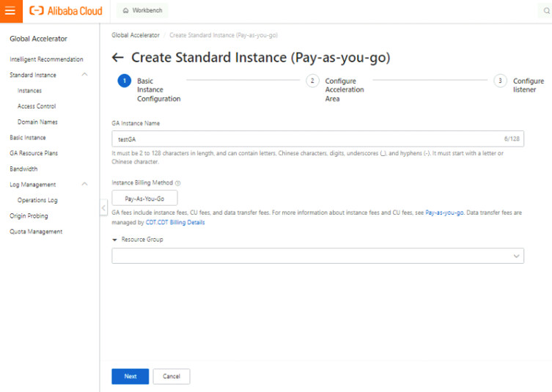Open the CDT Billing Details link
This screenshot has height=392, width=552.
(181, 223)
